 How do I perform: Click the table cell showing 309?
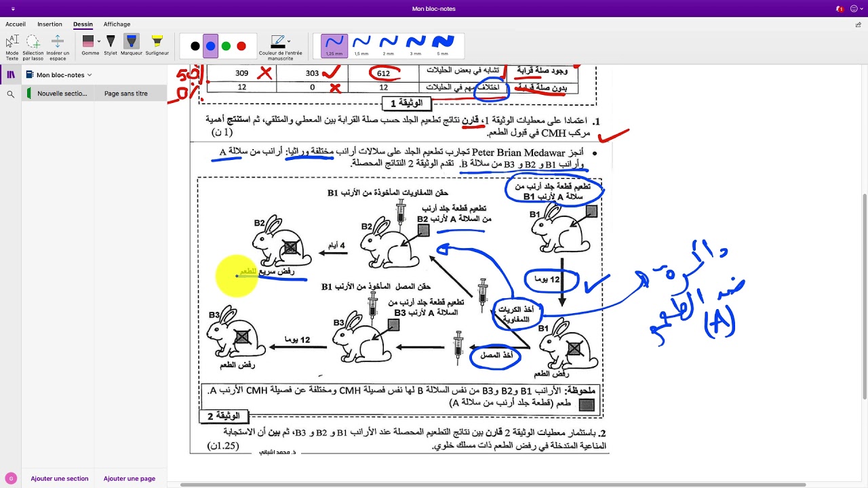tap(241, 73)
